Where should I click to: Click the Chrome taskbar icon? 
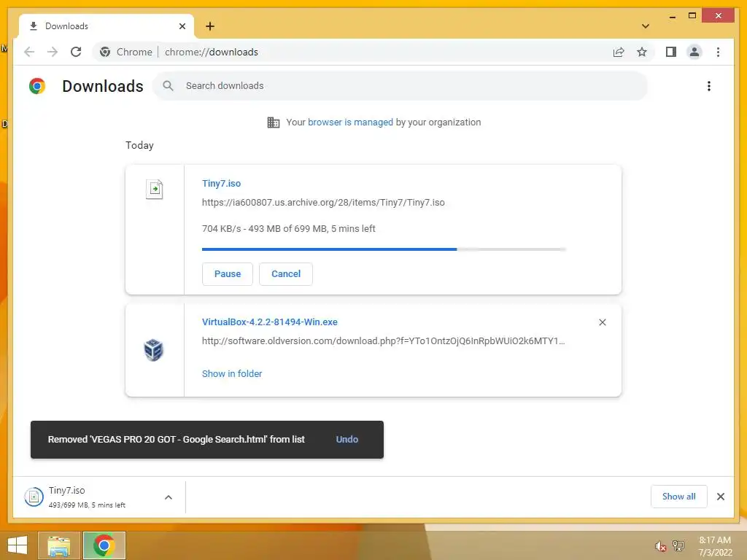[x=104, y=545]
